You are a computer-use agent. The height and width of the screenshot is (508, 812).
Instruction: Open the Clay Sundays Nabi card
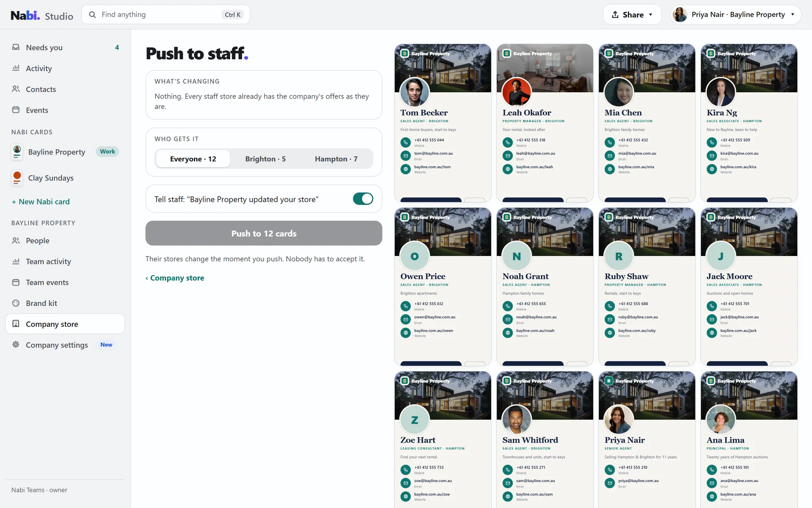(65, 178)
